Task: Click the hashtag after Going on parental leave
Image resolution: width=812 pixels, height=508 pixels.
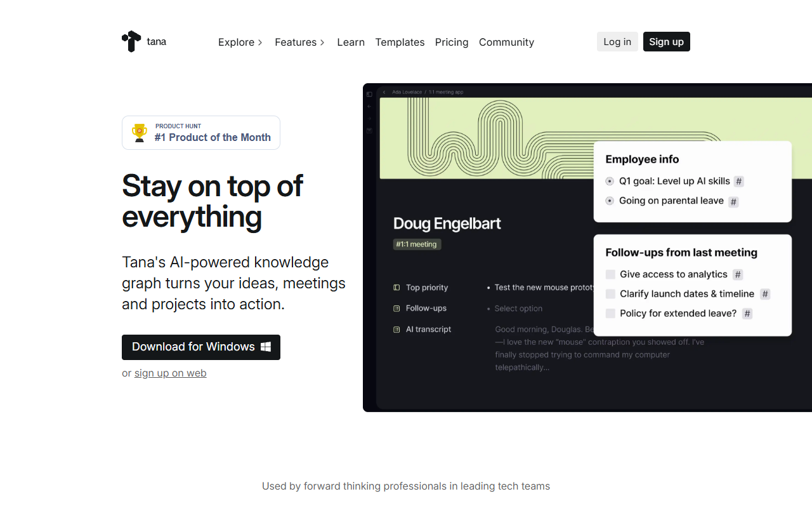Action: (733, 202)
